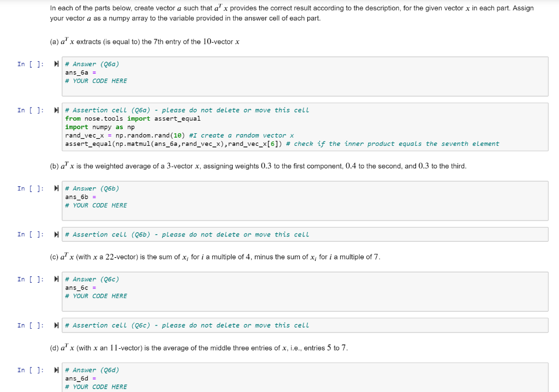
Task: Run the Q6a answer cell arrow
Action: point(56,64)
